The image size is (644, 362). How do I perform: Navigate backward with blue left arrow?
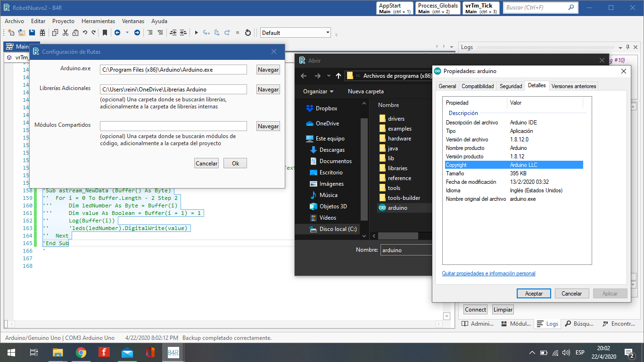117,33
